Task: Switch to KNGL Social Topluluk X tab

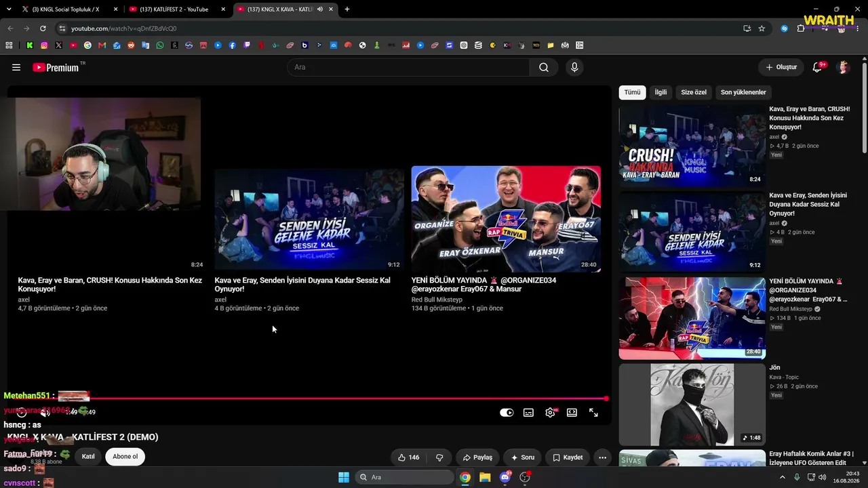Action: (65, 9)
